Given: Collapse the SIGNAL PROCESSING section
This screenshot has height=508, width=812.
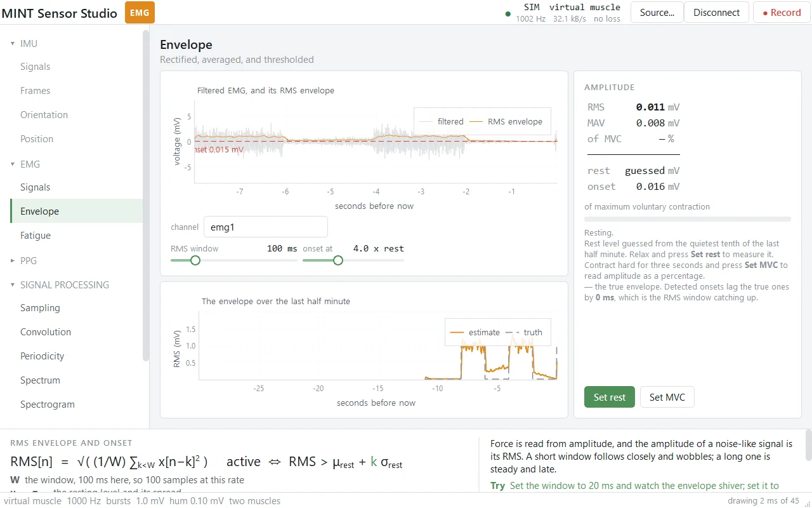Looking at the screenshot, I should pos(13,285).
